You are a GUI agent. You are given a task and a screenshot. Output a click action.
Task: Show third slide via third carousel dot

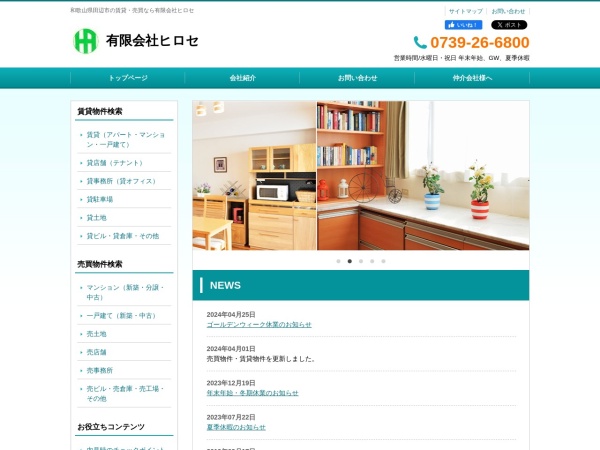tap(361, 261)
